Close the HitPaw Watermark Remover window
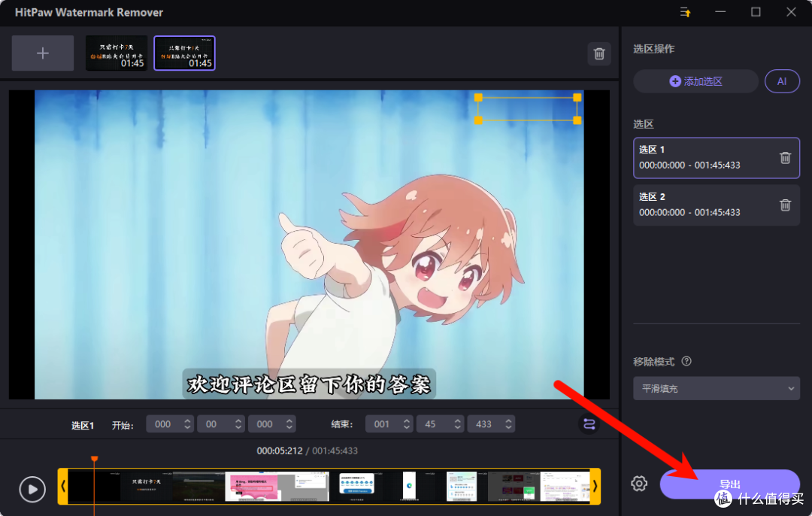Viewport: 812px width, 516px height. (x=791, y=12)
